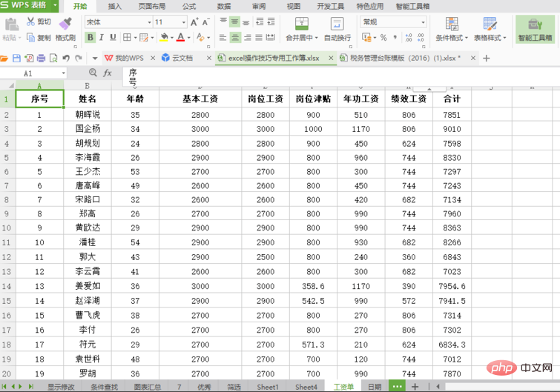Click the percent style icon
Image resolution: width=560 pixels, height=392 pixels.
pos(383,38)
